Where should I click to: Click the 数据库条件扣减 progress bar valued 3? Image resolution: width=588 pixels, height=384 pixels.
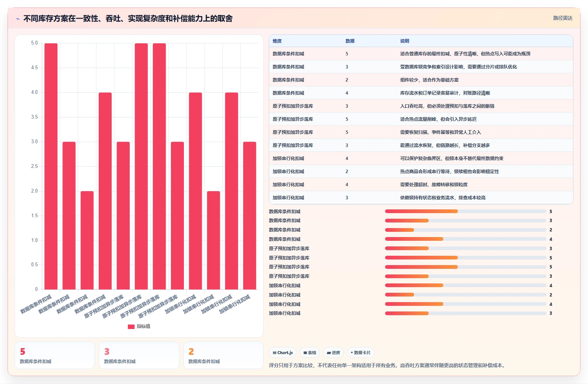pos(466,221)
